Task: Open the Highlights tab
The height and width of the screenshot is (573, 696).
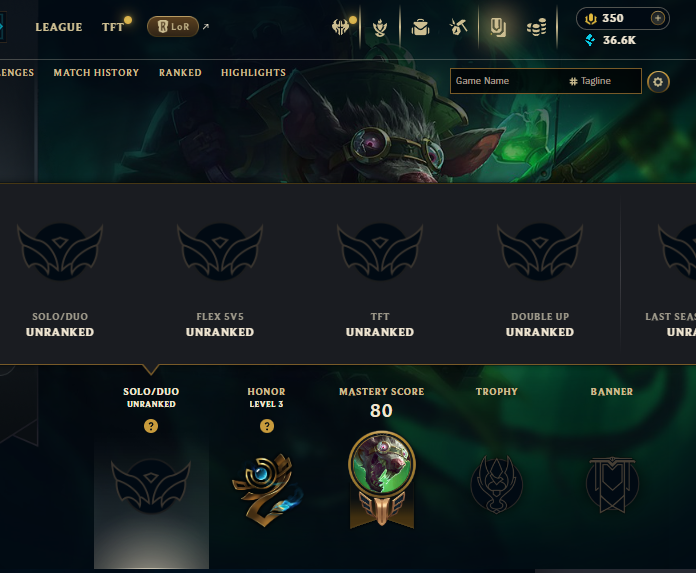Action: 253,72
